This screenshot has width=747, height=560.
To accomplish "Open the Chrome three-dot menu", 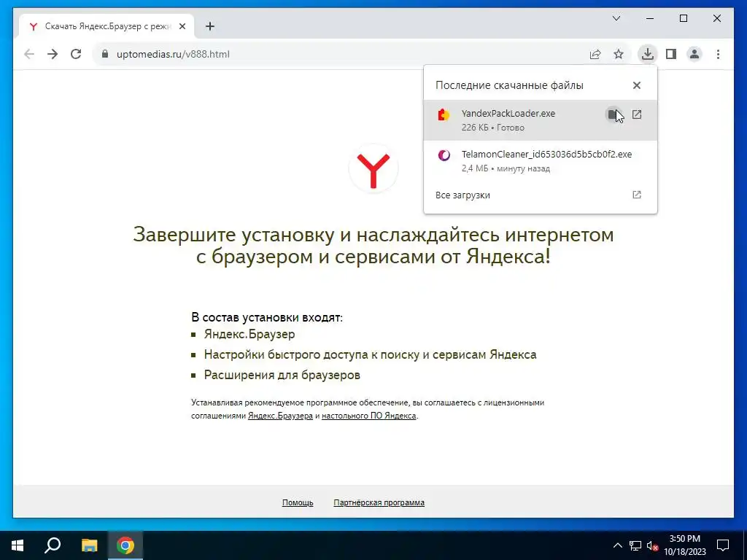I will pos(718,54).
